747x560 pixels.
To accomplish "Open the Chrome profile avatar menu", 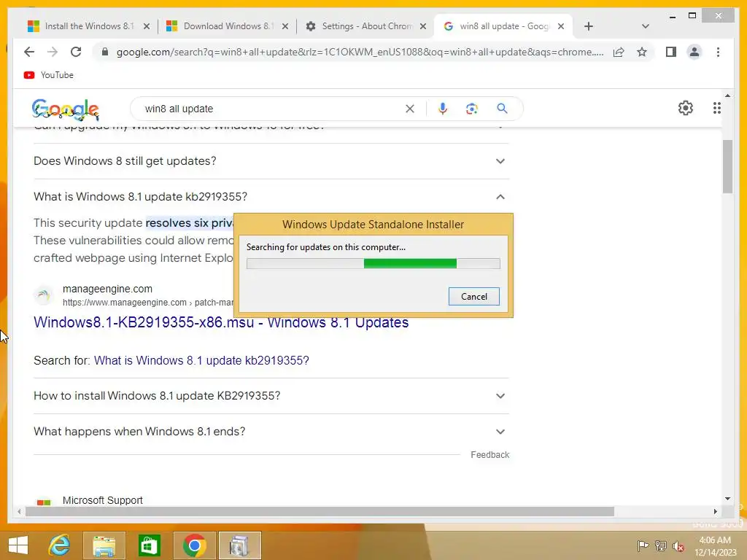I will [x=694, y=52].
